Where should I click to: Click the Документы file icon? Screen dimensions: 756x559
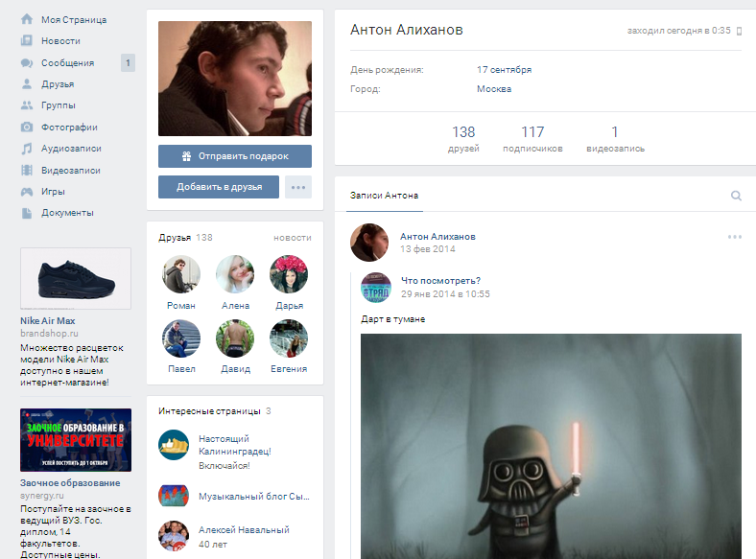tap(27, 213)
